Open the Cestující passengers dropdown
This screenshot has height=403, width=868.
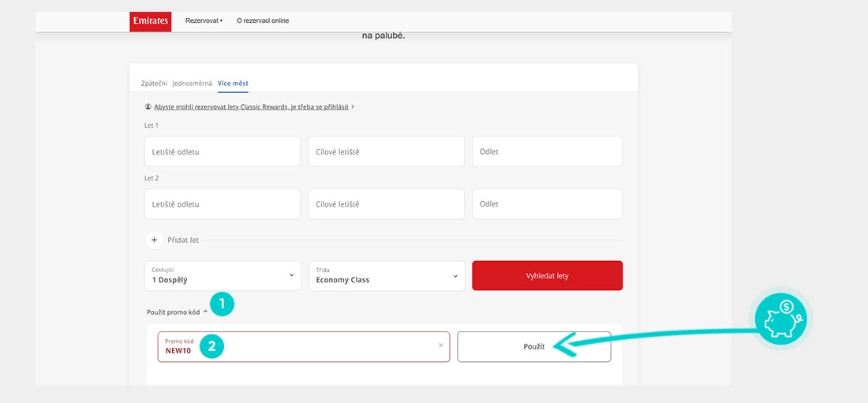click(223, 276)
